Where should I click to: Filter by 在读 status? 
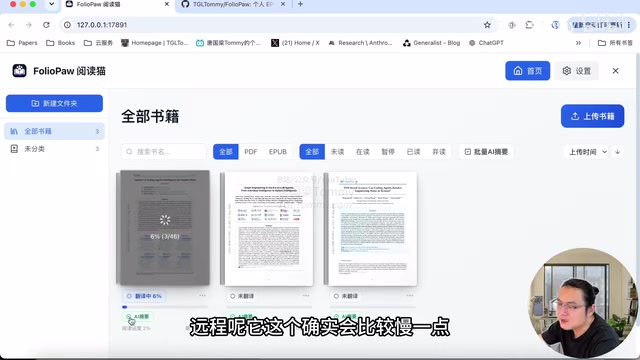[362, 151]
